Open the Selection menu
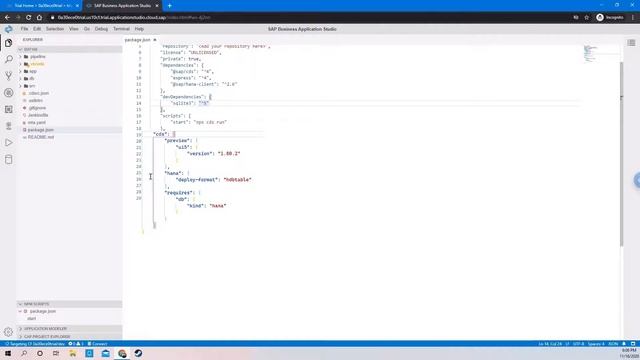The image size is (640, 360). coord(55,29)
